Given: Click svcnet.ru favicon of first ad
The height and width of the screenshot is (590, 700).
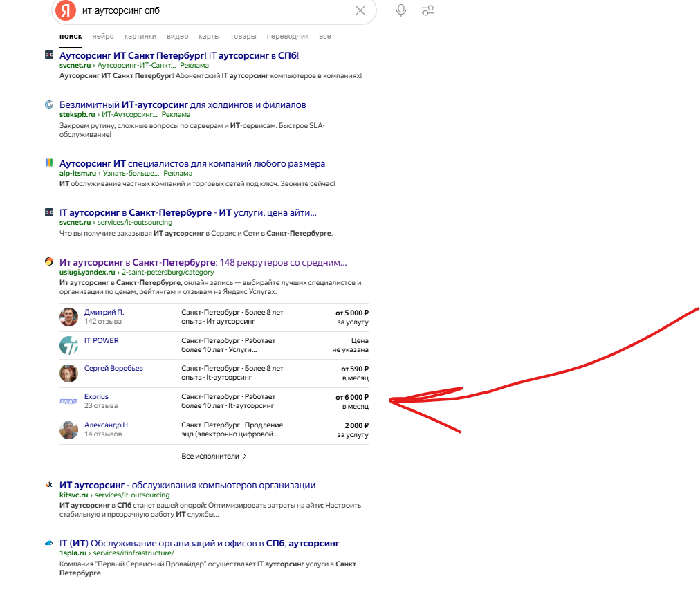Looking at the screenshot, I should pos(49,55).
